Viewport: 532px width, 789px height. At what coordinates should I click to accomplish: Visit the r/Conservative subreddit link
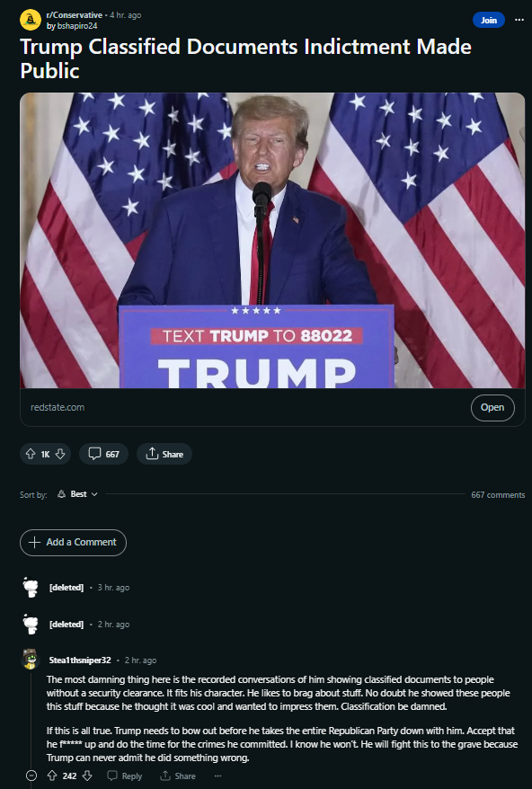[x=74, y=15]
